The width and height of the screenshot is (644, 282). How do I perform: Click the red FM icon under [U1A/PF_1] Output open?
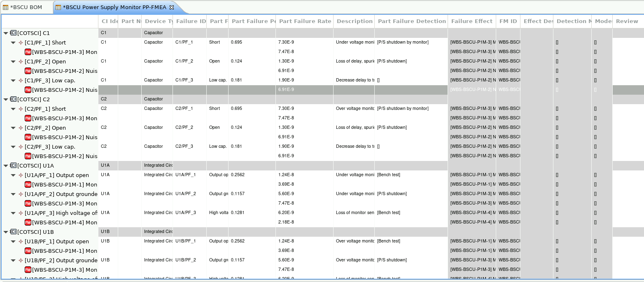28,184
